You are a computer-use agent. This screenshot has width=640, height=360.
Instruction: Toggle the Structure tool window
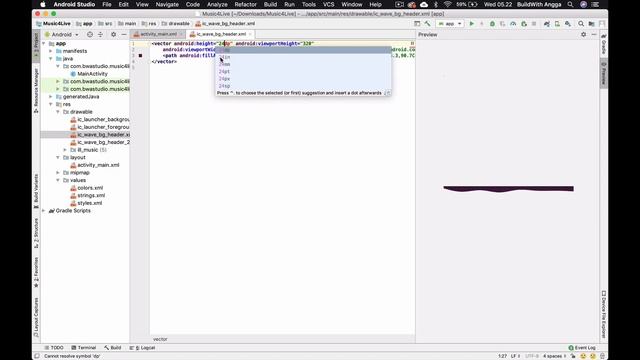[36, 233]
